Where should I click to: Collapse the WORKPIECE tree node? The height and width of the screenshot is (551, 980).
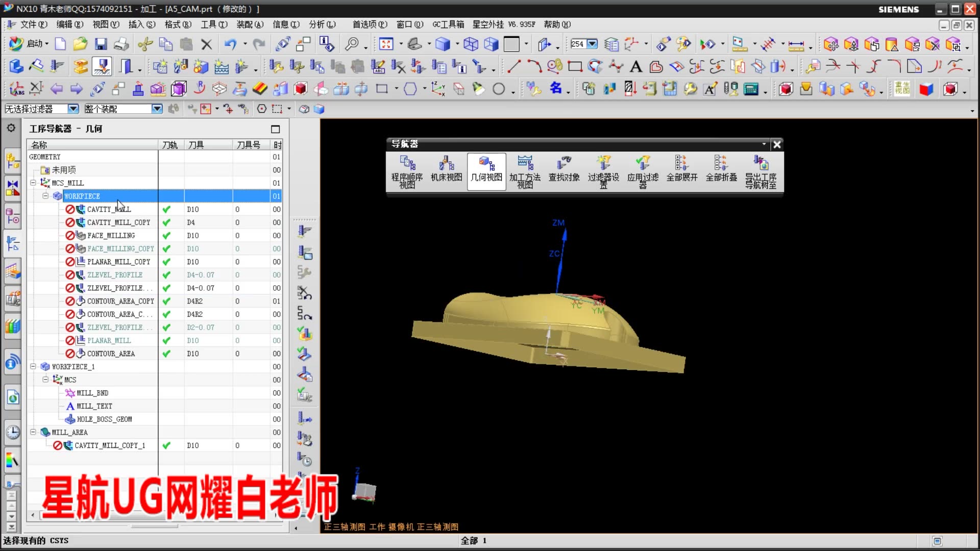[x=45, y=196]
